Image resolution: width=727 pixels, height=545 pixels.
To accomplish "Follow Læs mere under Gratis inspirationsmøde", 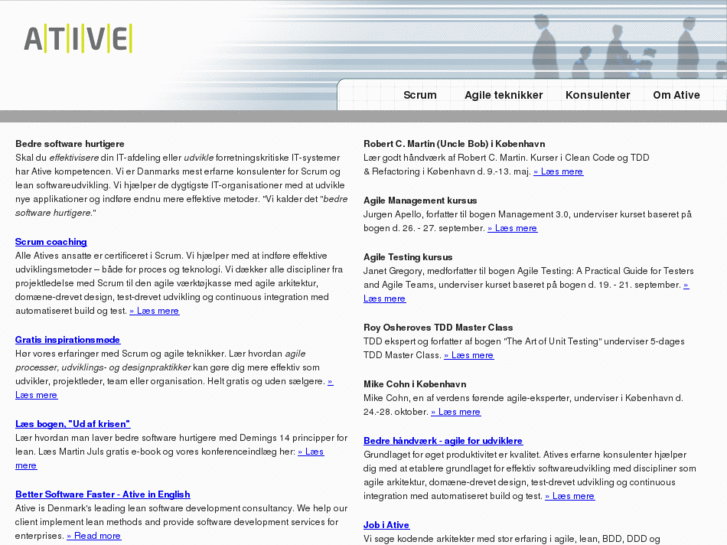I will [36, 395].
